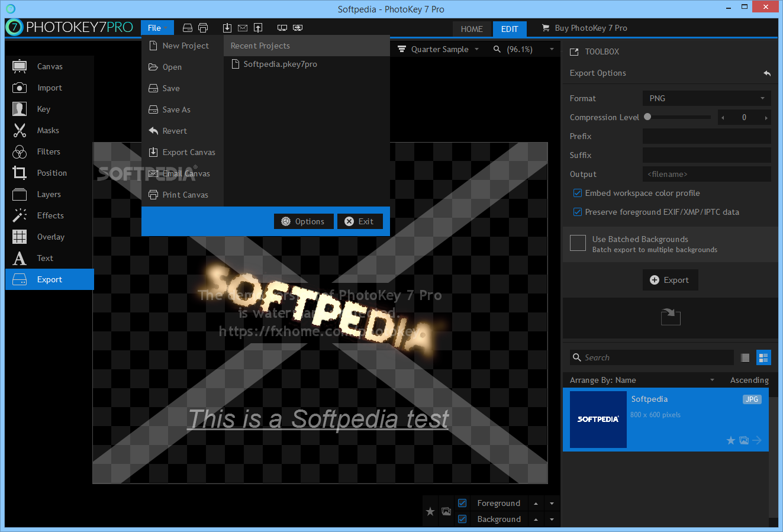Click the email envelope toolbar icon
Image resolution: width=783 pixels, height=532 pixels.
(243, 28)
